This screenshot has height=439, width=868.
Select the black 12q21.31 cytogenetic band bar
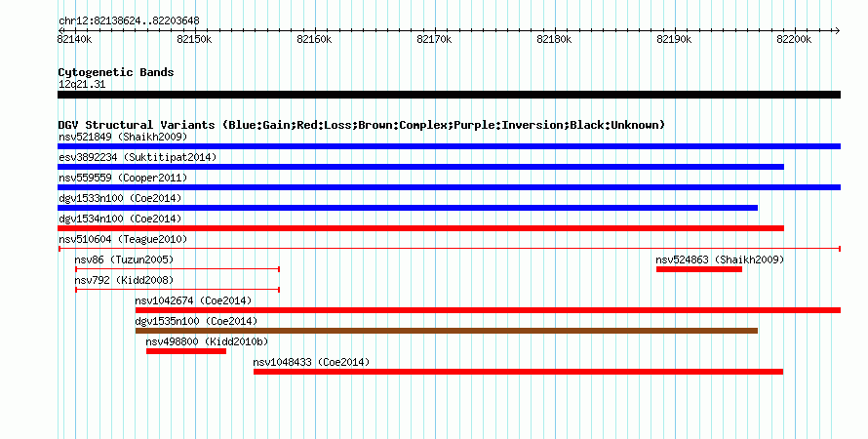click(x=449, y=95)
